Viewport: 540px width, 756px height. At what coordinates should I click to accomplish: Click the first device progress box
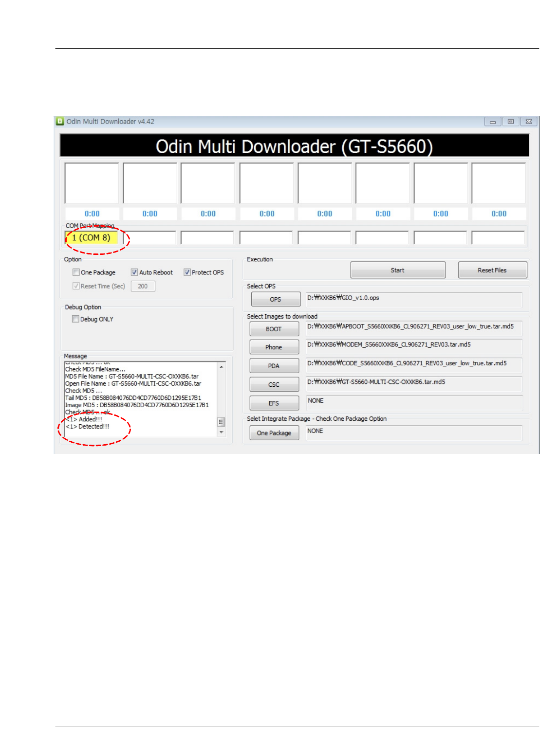92,183
